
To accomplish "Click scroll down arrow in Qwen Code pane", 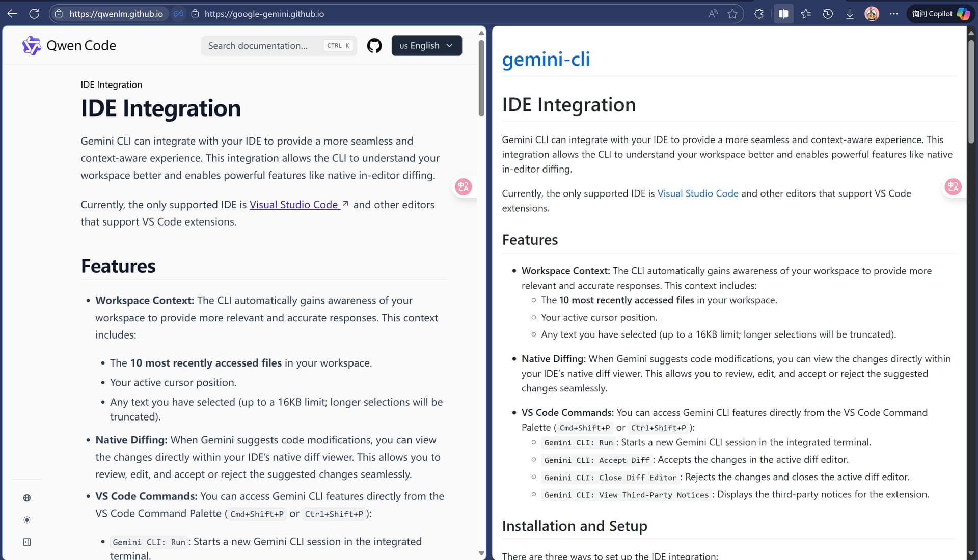I will click(481, 553).
